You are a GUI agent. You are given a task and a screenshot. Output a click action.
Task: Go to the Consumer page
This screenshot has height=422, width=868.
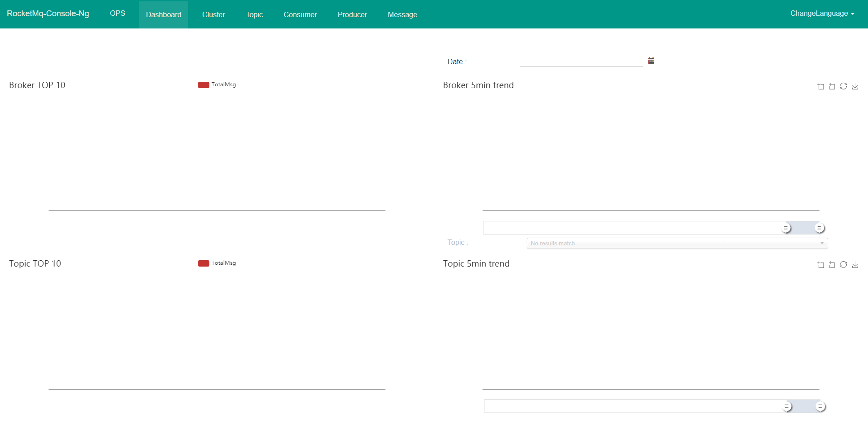pyautogui.click(x=300, y=14)
